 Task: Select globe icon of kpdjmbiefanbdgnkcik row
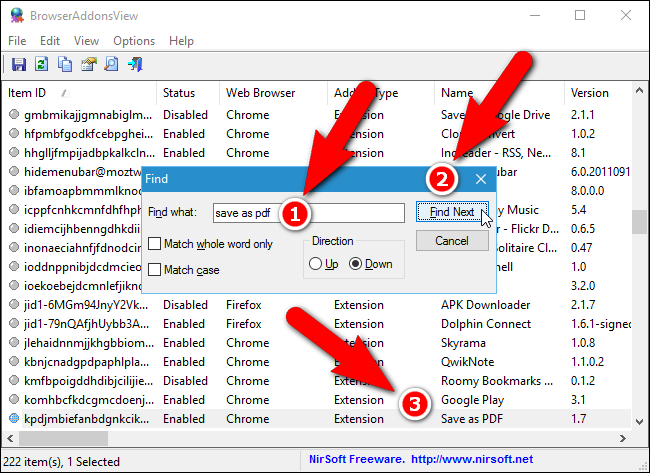(14, 418)
